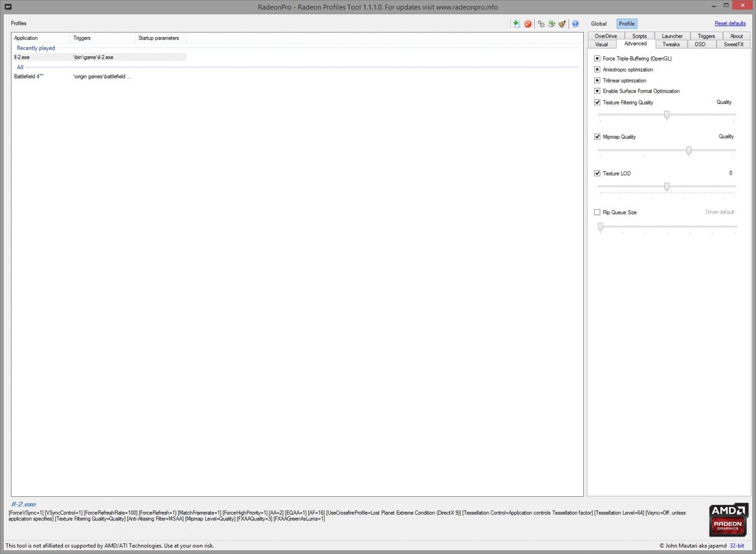Close the RadeonPro window
The height and width of the screenshot is (554, 756).
point(743,6)
